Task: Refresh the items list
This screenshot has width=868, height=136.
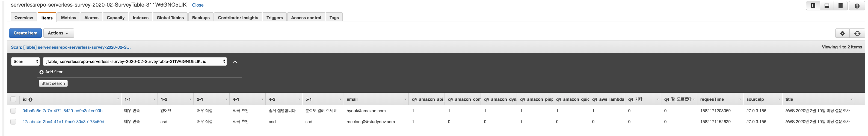Action: pos(857,33)
